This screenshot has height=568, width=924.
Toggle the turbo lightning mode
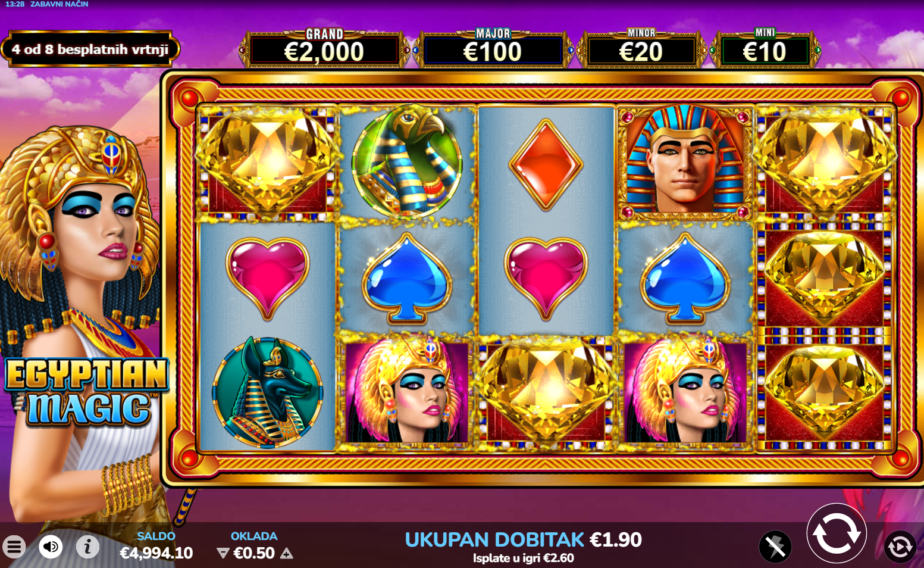pyautogui.click(x=776, y=546)
